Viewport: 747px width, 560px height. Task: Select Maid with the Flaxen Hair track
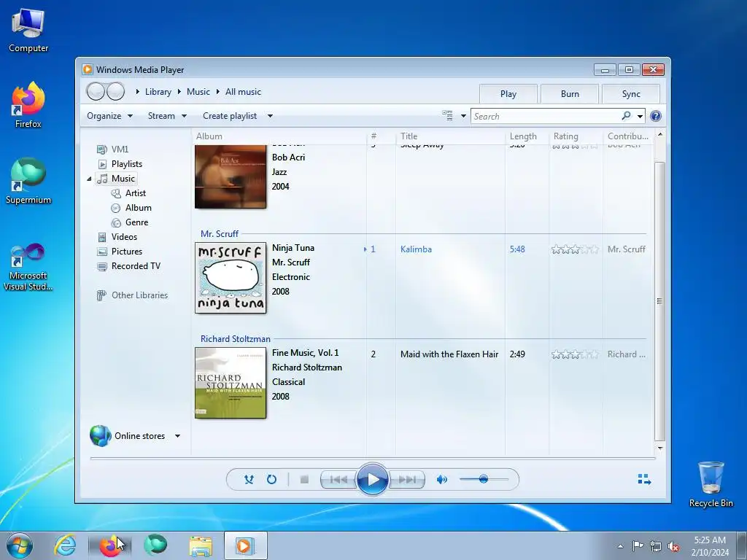[449, 354]
